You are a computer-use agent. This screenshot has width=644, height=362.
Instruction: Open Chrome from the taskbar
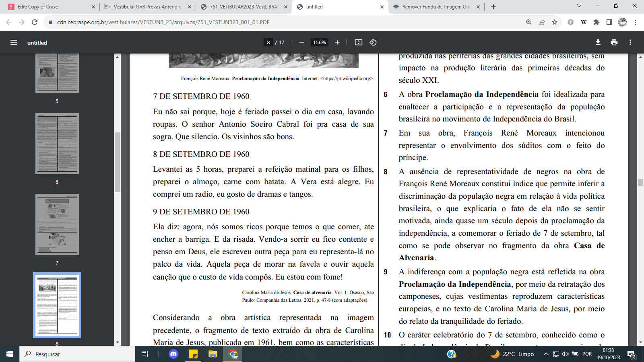[233, 354]
